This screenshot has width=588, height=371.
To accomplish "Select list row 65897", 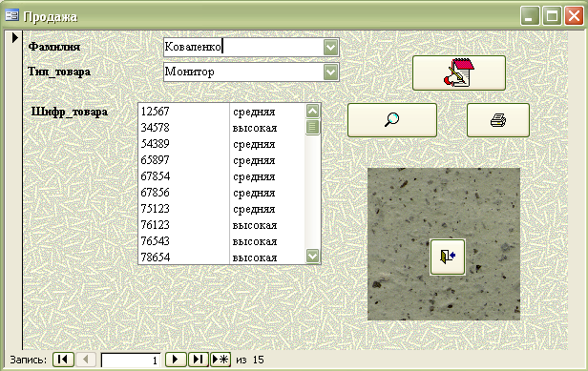I will 221,160.
